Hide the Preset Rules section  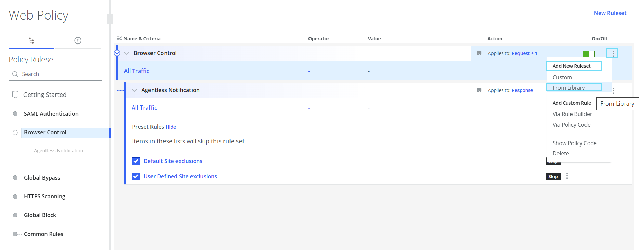[x=171, y=127]
